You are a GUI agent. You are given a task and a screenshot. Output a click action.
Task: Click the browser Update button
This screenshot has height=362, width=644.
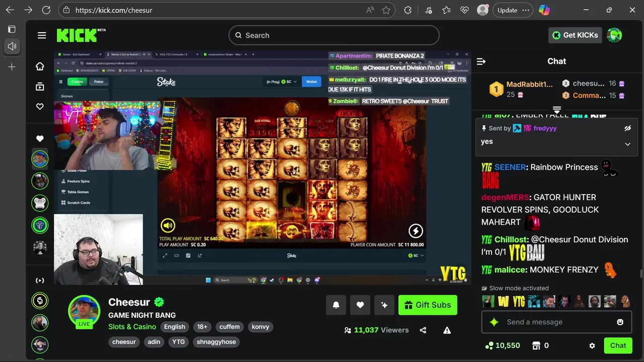point(512,10)
